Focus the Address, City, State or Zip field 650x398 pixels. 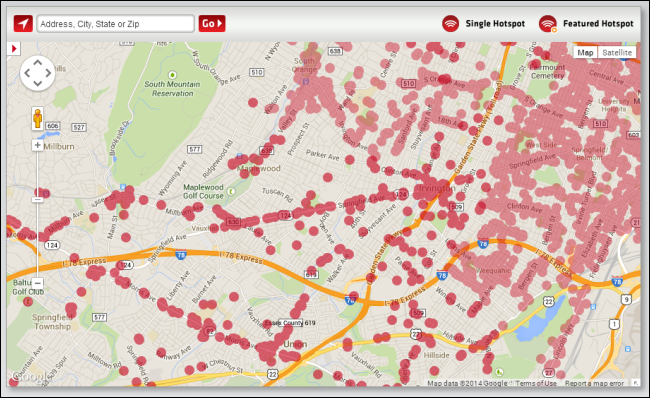pos(116,24)
